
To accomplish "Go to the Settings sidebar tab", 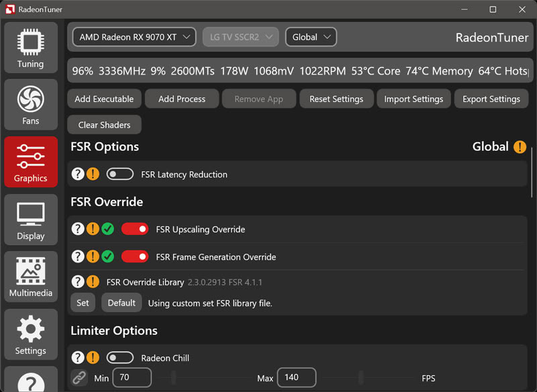I will [31, 334].
